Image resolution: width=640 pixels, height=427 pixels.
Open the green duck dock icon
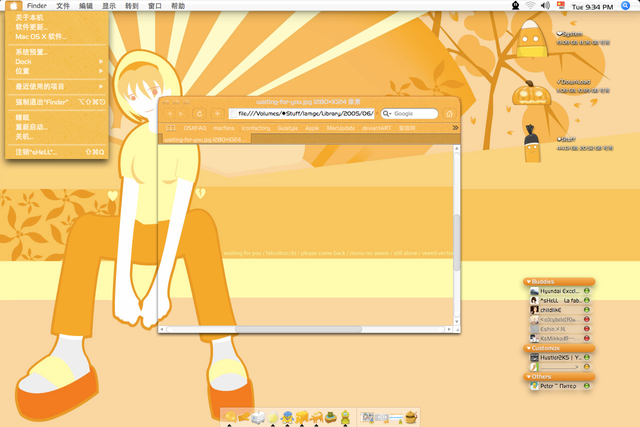(x=345, y=417)
